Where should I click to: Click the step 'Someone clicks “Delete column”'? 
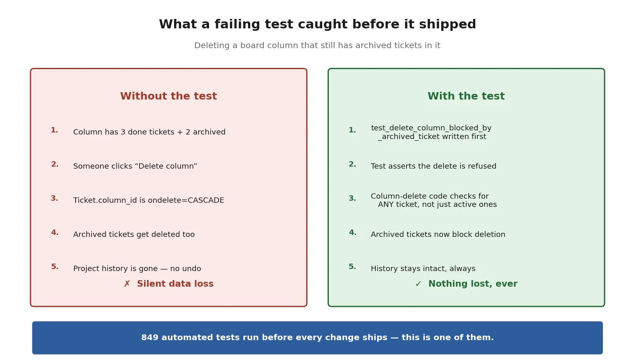(135, 166)
